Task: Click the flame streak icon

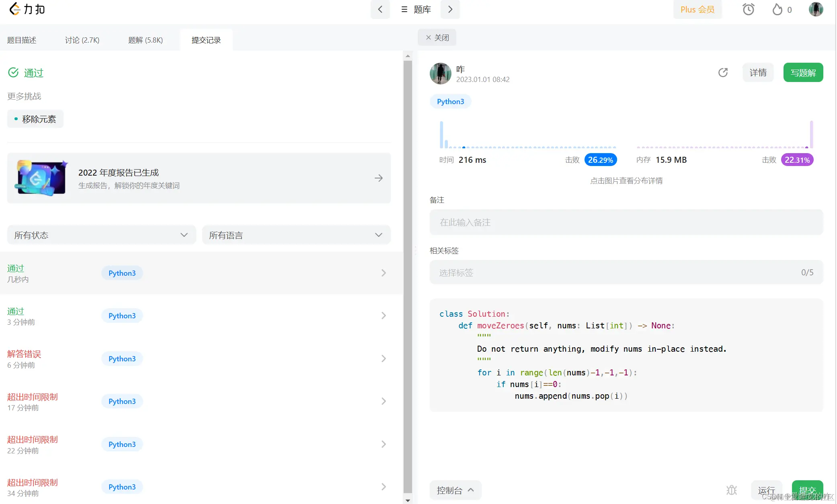Action: pyautogui.click(x=778, y=9)
